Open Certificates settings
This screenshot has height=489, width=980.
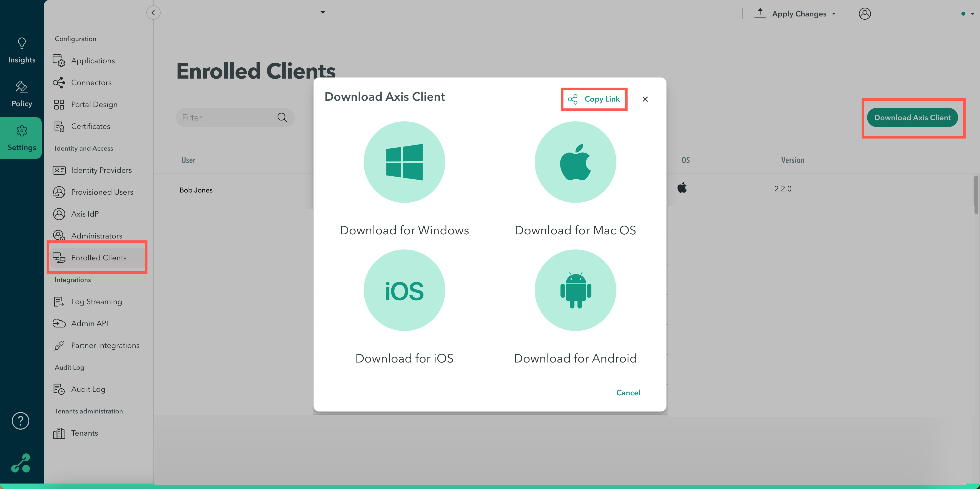point(90,126)
